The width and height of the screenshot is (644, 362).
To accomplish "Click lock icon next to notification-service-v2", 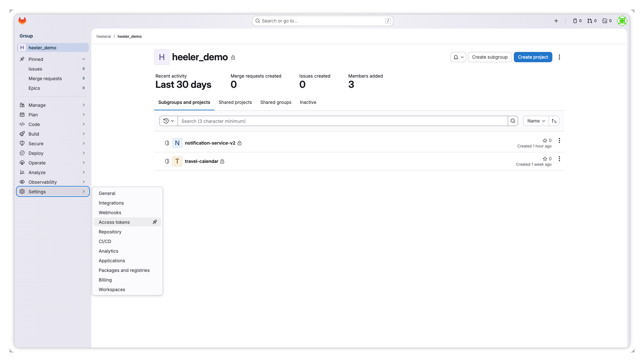I will [x=239, y=143].
